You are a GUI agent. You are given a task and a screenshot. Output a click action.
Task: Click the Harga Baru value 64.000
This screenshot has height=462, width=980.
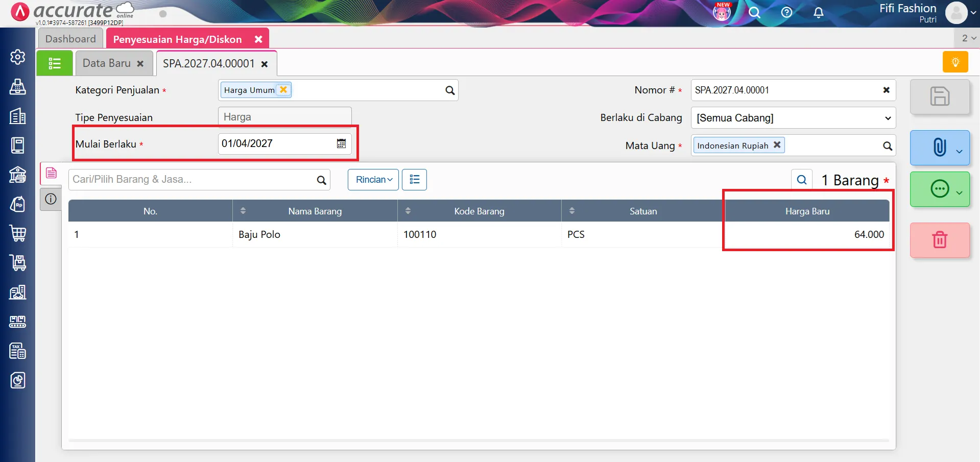coord(869,234)
